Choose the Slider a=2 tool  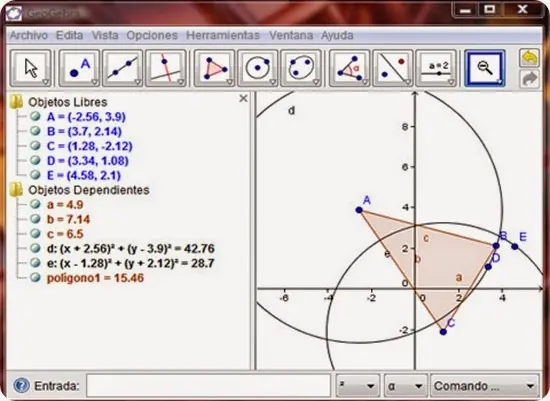click(x=436, y=68)
